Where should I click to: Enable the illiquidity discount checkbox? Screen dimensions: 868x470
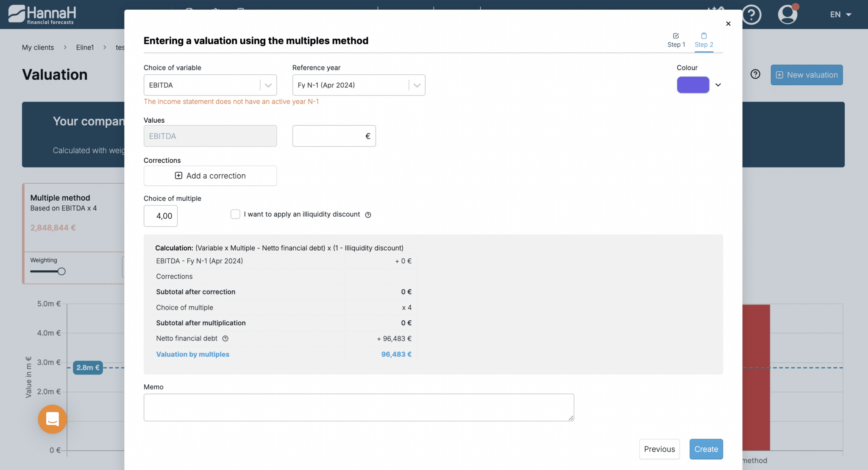tap(235, 214)
